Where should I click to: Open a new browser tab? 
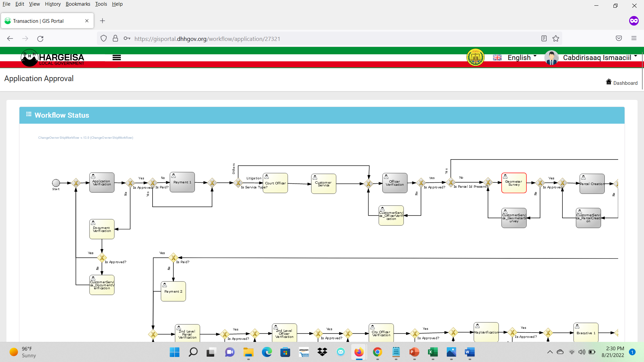103,21
